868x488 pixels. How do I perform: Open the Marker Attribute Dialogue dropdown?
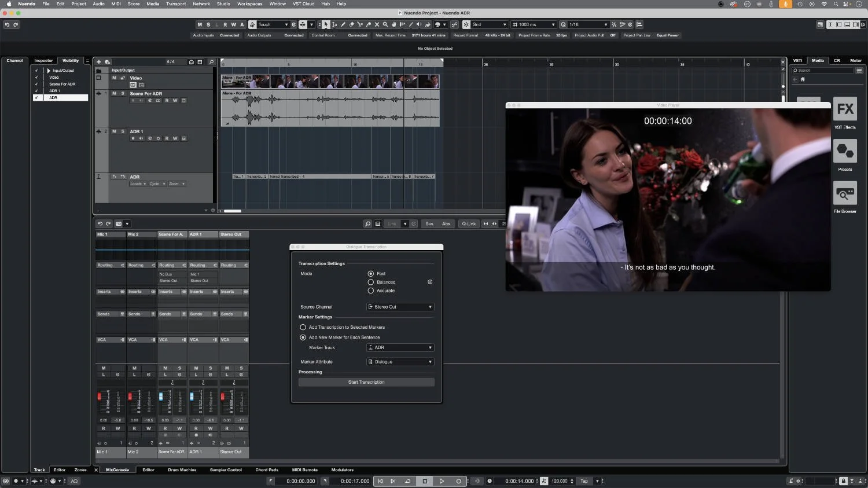tap(400, 362)
